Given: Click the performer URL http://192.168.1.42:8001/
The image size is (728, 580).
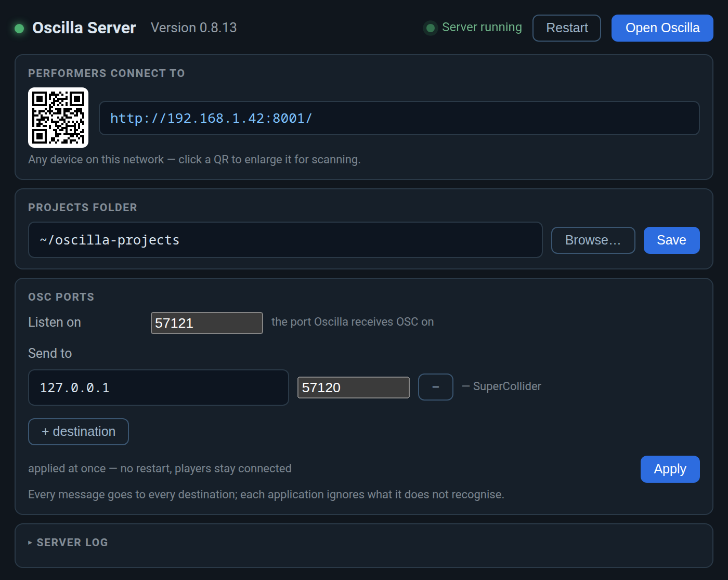Looking at the screenshot, I should click(399, 118).
